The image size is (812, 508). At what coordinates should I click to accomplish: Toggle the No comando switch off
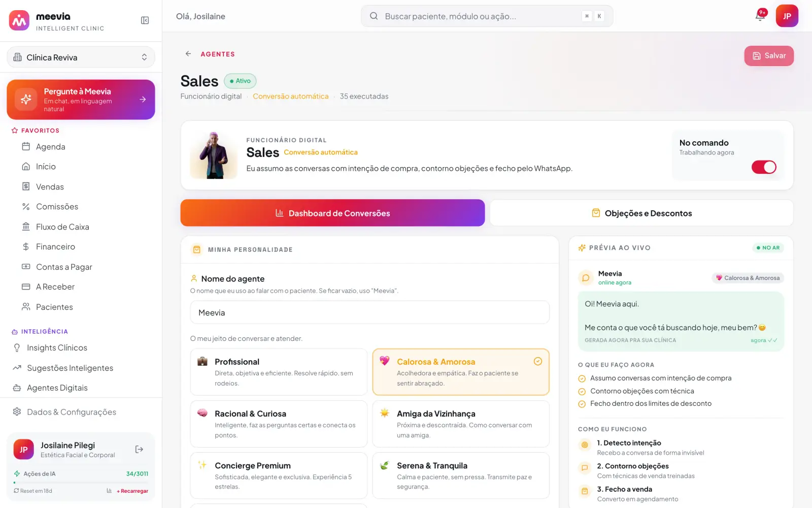point(764,167)
